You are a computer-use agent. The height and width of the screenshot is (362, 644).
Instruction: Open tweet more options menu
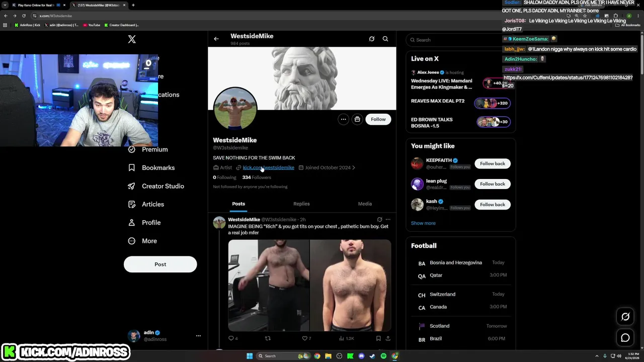click(388, 220)
